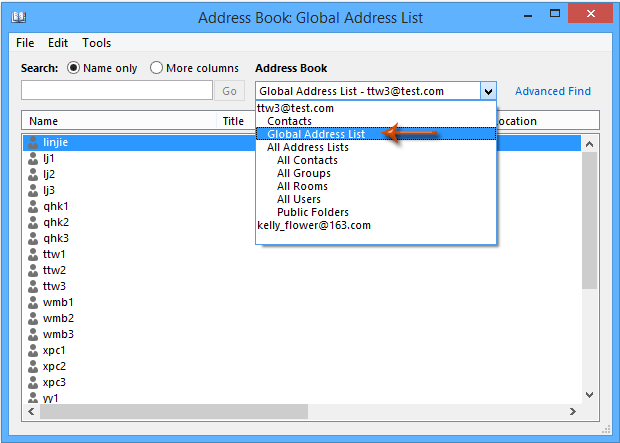Image resolution: width=620 pixels, height=443 pixels.
Task: Click the person icon beside ttw2
Action: coord(33,270)
